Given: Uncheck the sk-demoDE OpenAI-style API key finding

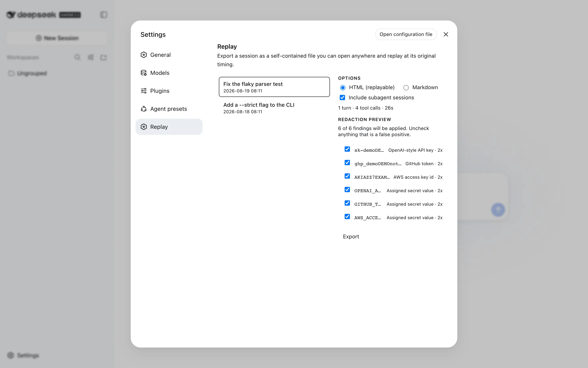Looking at the screenshot, I should (x=347, y=149).
